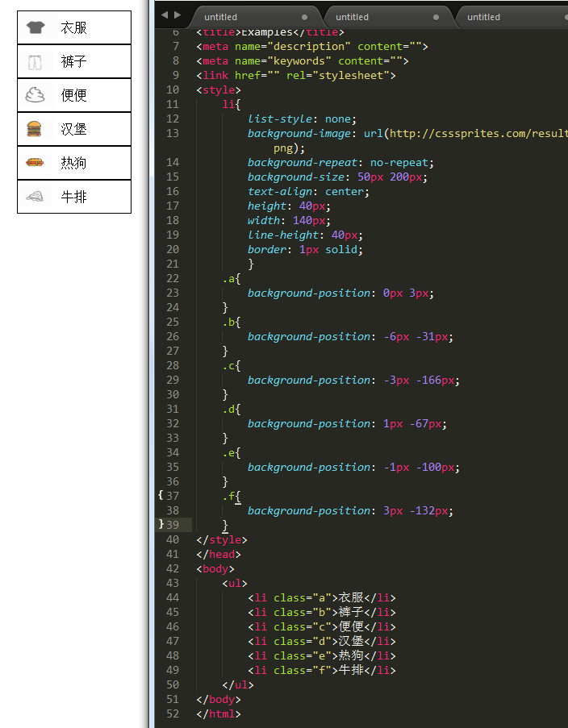This screenshot has height=728, width=568.
Task: Click the .d selector on line 31
Action: pyautogui.click(x=228, y=409)
